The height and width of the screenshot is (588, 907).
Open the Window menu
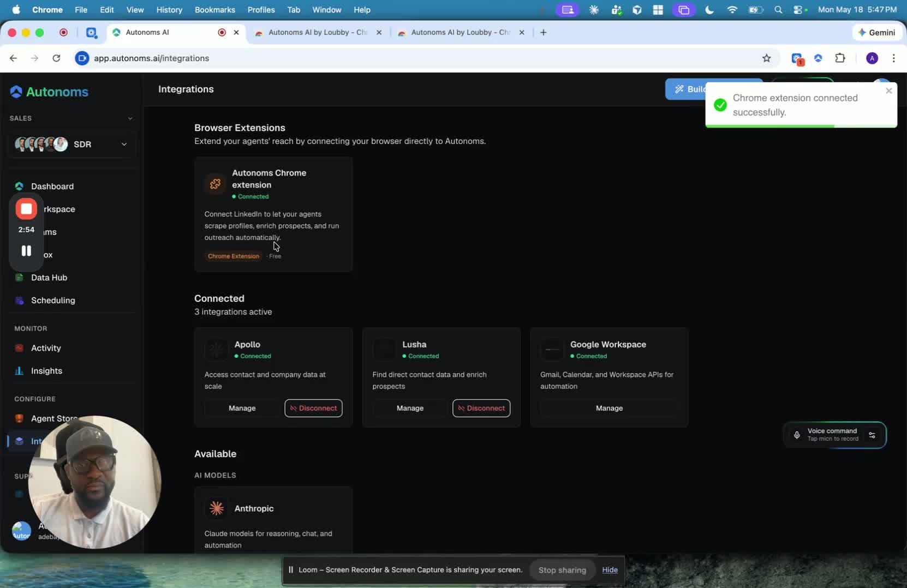point(327,10)
